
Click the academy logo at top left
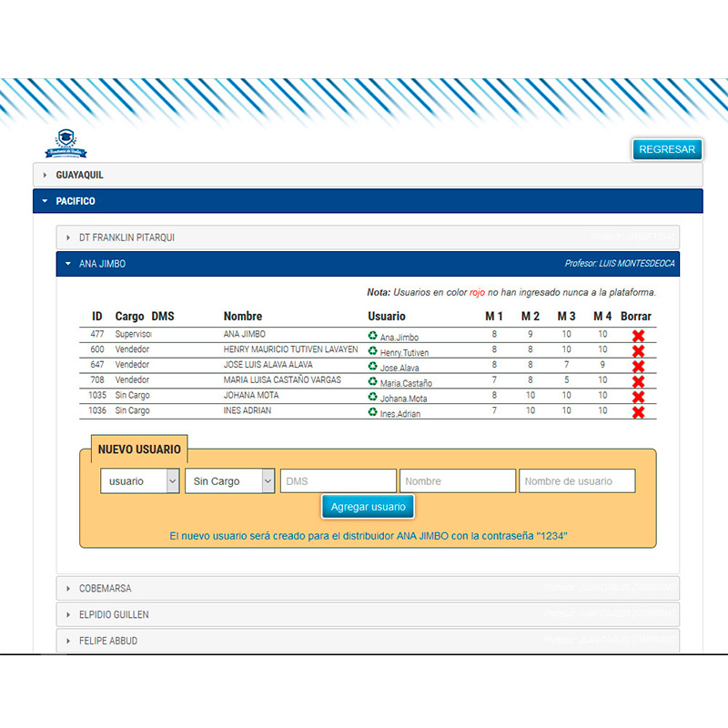pos(66,144)
